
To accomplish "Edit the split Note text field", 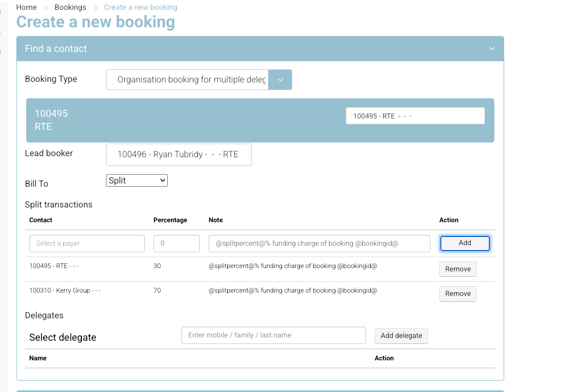I will point(319,243).
